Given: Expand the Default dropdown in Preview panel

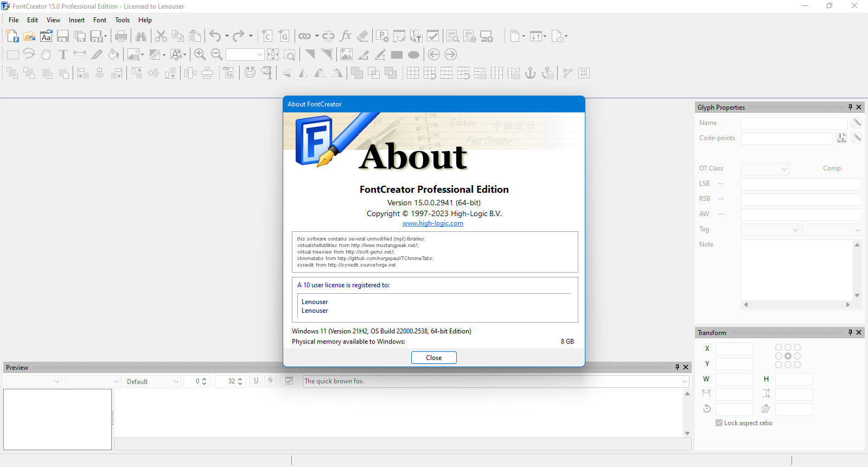Looking at the screenshot, I should (x=153, y=381).
